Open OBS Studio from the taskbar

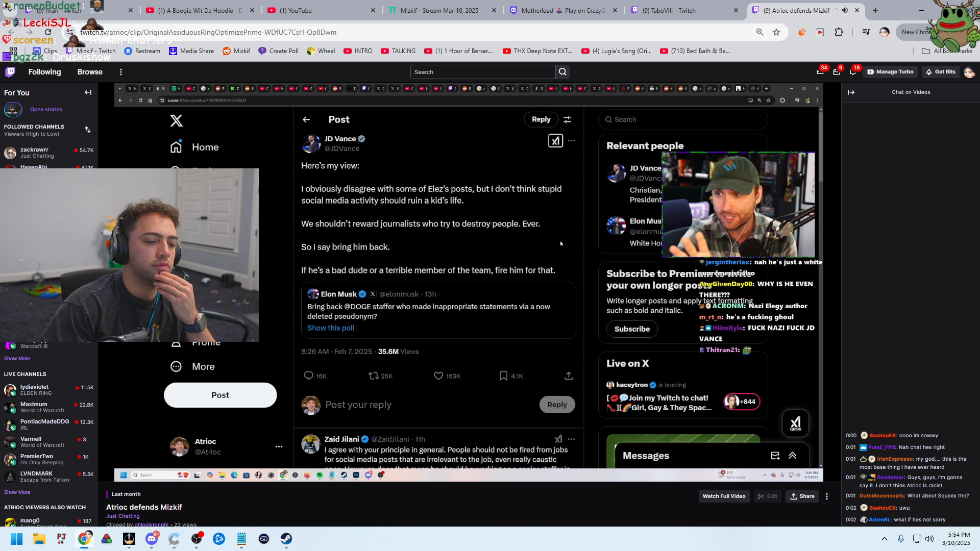pyautogui.click(x=197, y=539)
